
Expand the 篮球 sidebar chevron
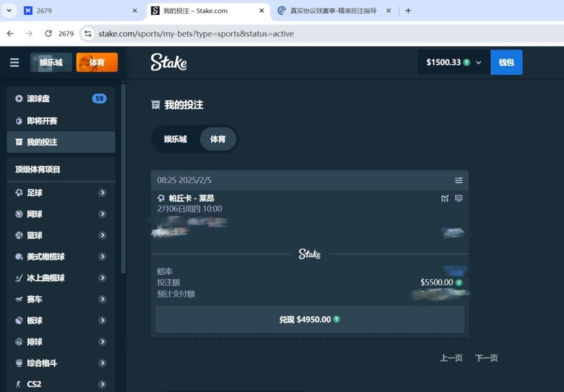[x=102, y=235]
